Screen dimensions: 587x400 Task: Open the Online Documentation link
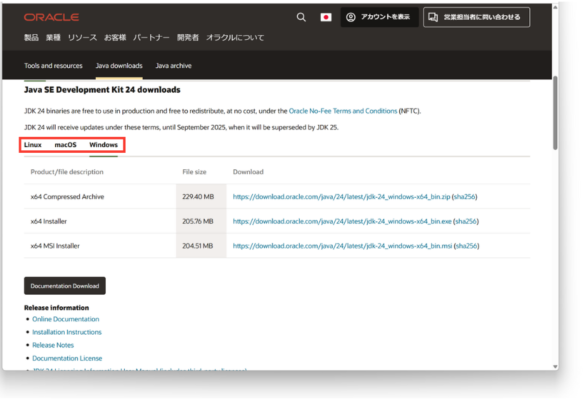click(x=66, y=319)
